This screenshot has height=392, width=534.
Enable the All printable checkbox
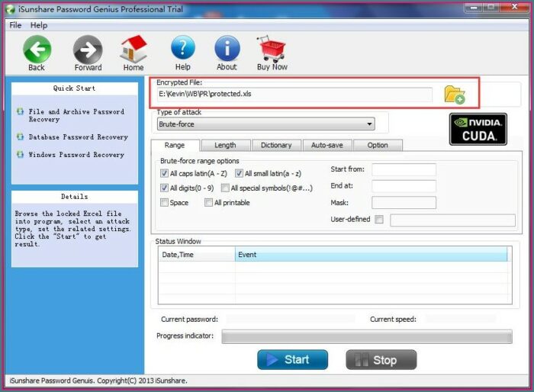click(208, 202)
